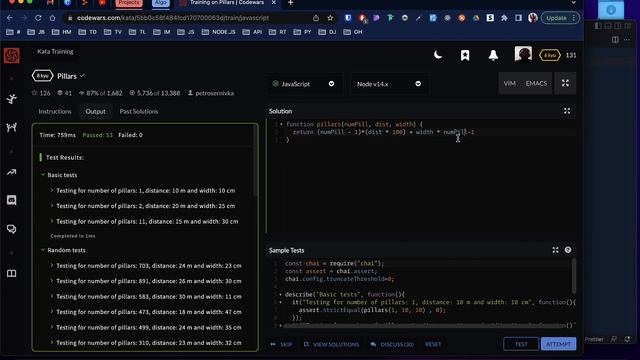Open the Node v14.x version dropdown
640x360 pixels.
point(389,84)
